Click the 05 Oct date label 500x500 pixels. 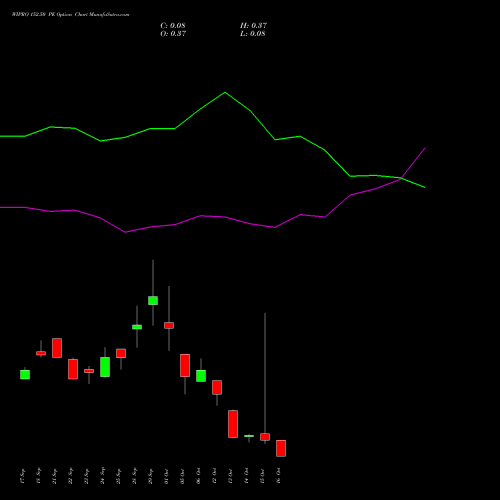click(x=183, y=476)
